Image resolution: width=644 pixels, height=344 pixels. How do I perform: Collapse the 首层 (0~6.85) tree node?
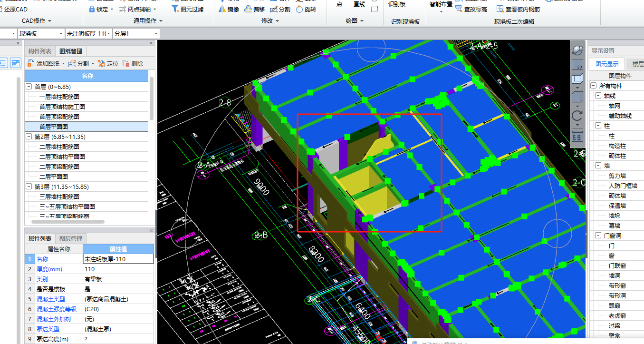[x=29, y=87]
